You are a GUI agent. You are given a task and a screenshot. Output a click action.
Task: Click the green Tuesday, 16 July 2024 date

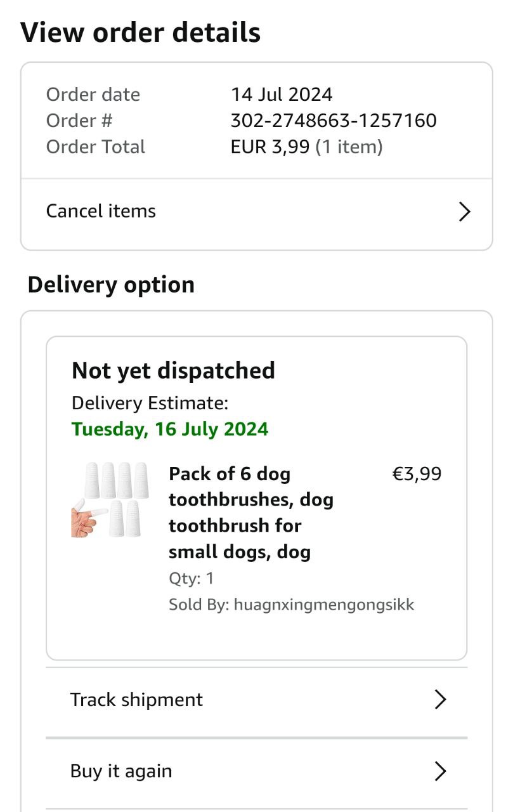point(170,429)
